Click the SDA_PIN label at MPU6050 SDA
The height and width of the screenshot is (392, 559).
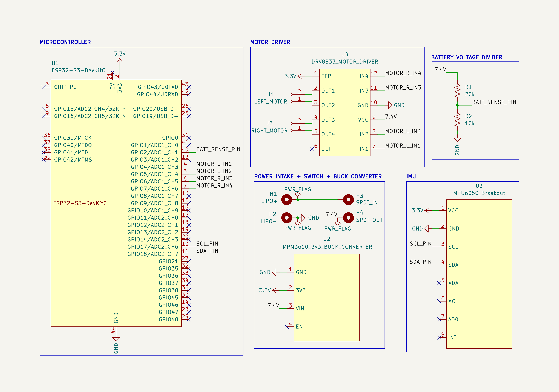click(x=420, y=262)
